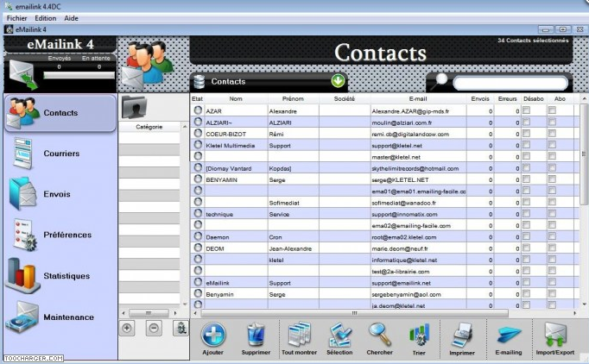Open the Fichier menu

click(17, 18)
